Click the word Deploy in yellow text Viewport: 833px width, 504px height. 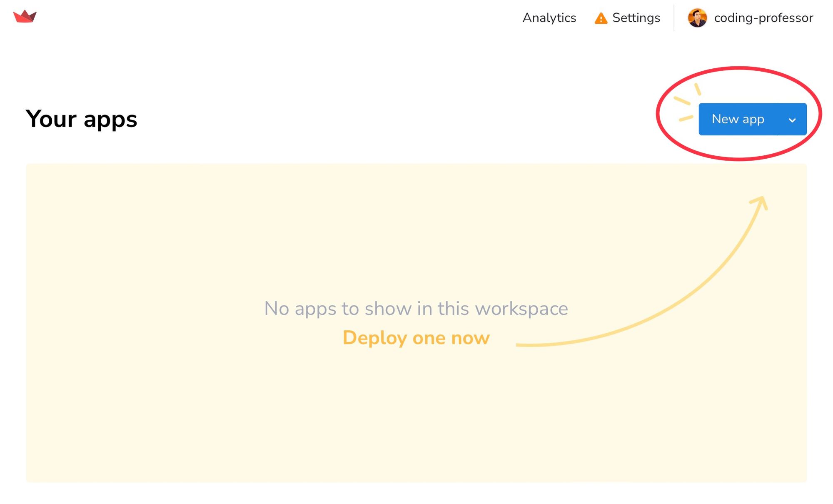374,338
